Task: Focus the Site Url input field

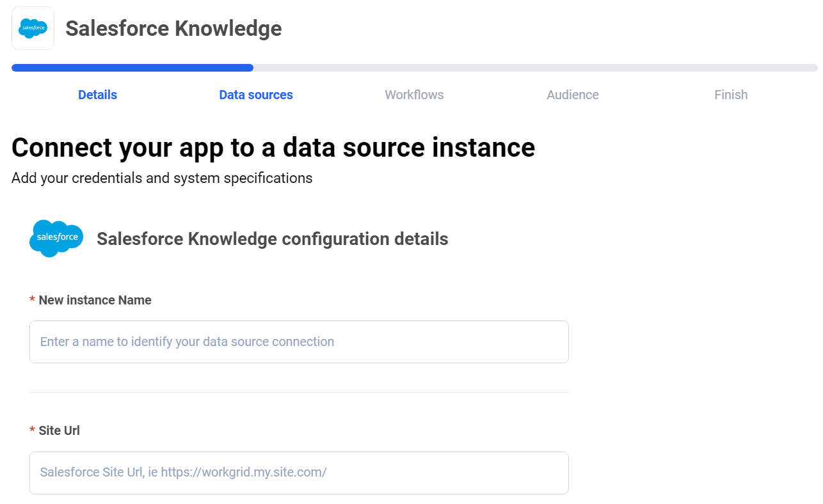Action: (299, 473)
